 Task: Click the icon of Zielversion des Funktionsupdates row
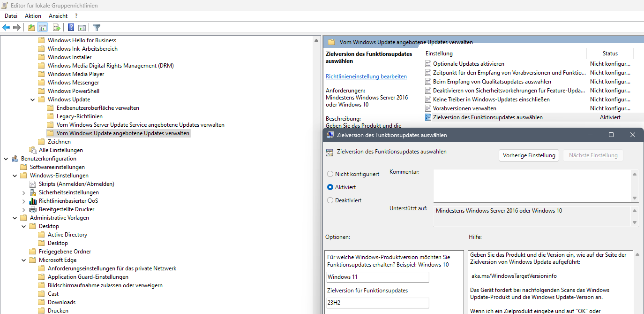428,117
